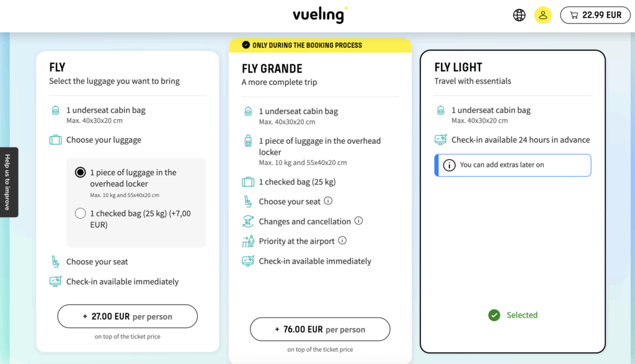635x364 pixels.
Task: Open the cart showing 22.99 EUR
Action: click(595, 16)
